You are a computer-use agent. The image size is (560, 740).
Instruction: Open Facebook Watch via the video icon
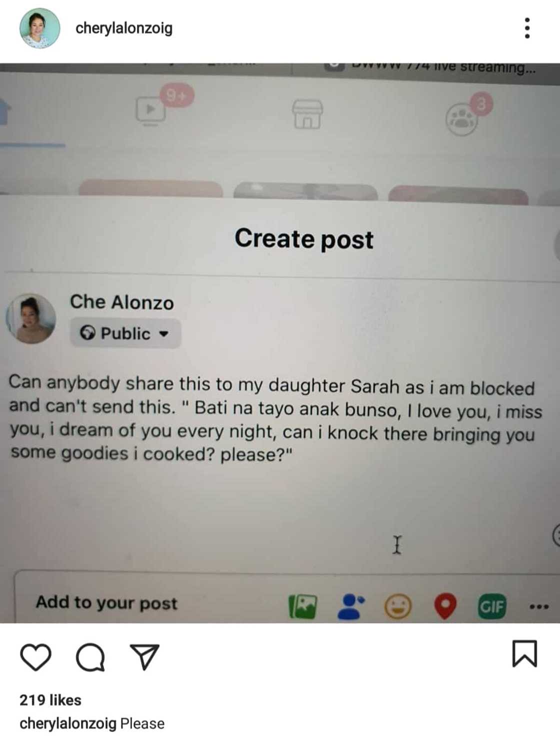pos(149,109)
